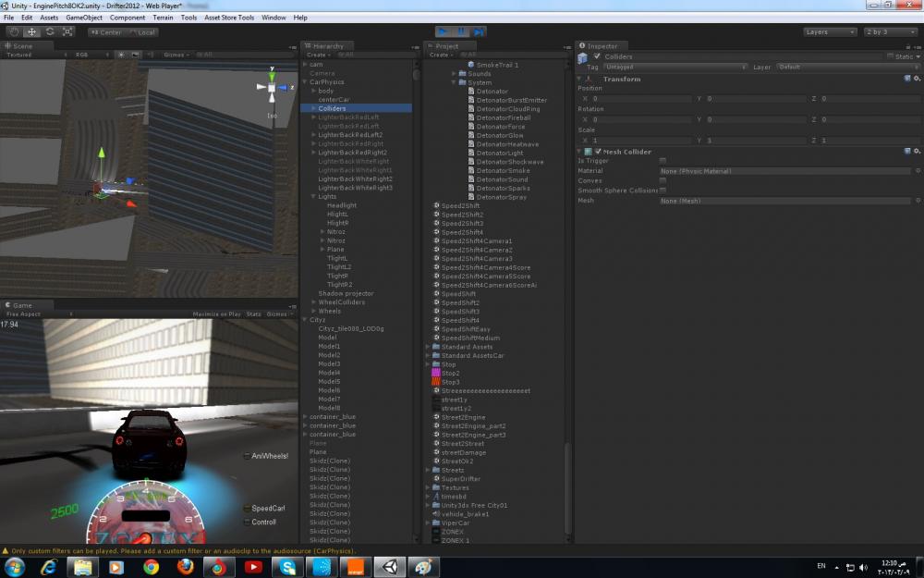Open Mesh Collider help book icon
This screenshot has height=578, width=924.
[907, 152]
